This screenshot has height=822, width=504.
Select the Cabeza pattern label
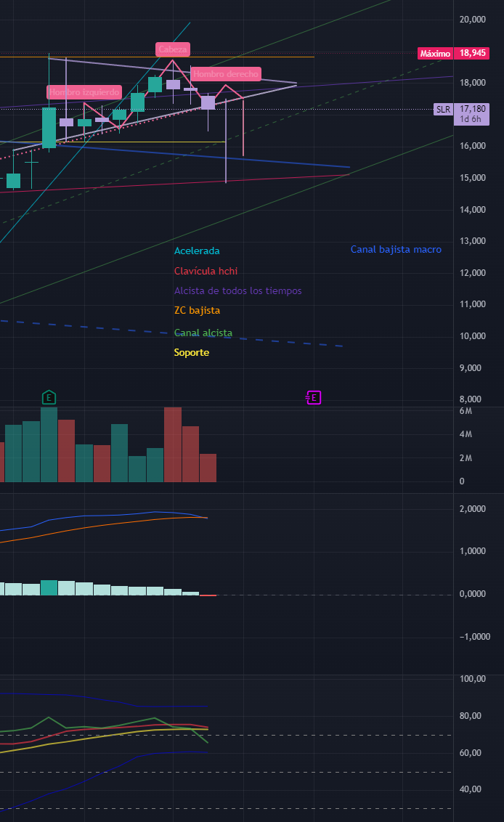pyautogui.click(x=173, y=49)
